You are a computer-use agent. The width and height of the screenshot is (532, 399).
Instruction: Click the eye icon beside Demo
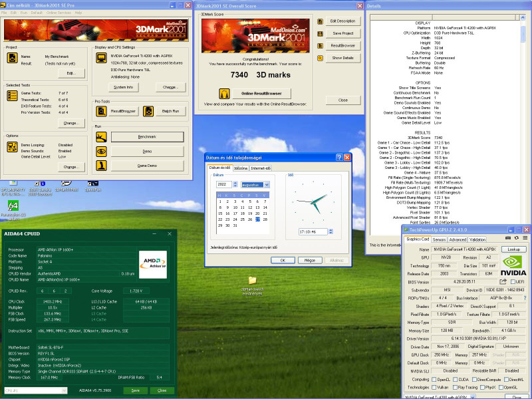[x=102, y=151]
